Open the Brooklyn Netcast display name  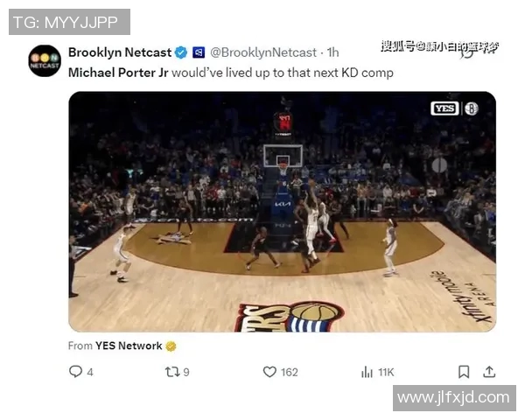[120, 52]
